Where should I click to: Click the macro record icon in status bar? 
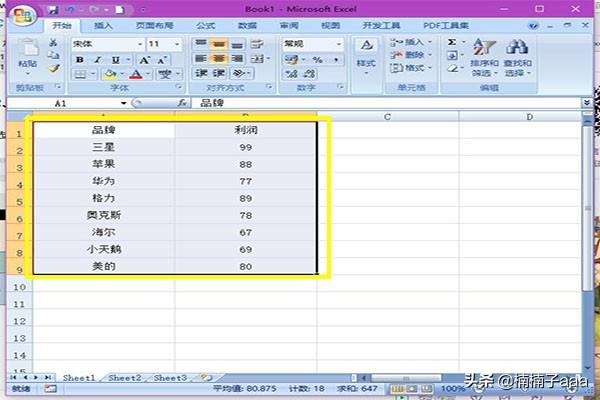click(50, 389)
